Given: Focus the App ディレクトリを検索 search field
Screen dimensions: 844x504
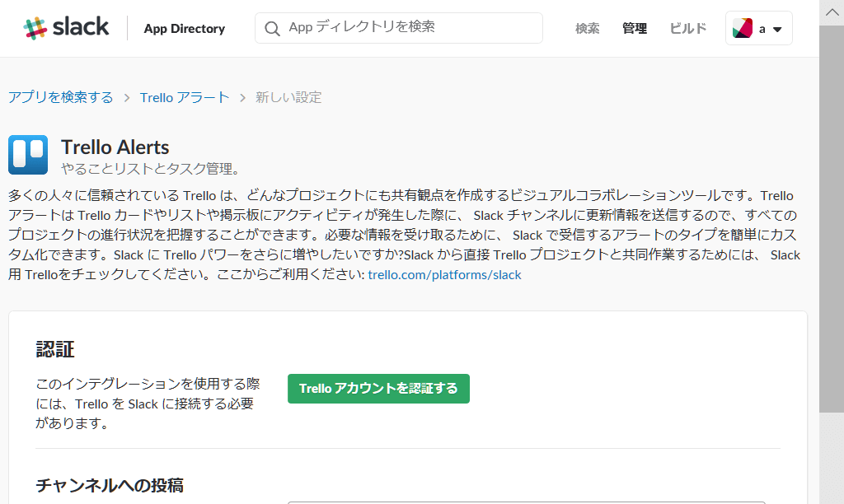Looking at the screenshot, I should click(x=410, y=28).
